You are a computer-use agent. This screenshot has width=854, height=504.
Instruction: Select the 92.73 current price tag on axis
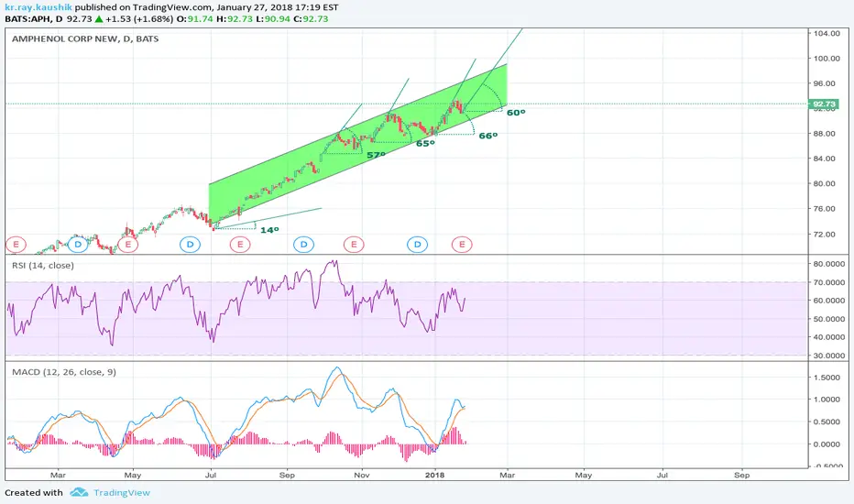click(x=824, y=104)
